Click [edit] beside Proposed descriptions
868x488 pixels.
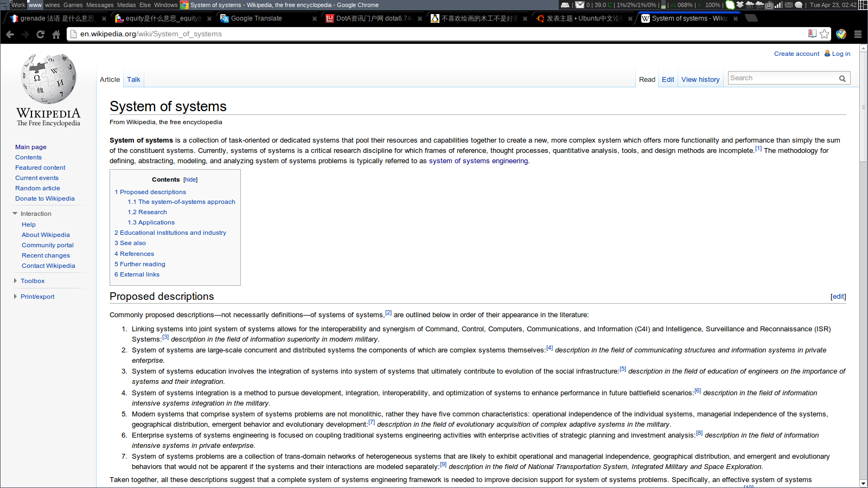click(838, 297)
